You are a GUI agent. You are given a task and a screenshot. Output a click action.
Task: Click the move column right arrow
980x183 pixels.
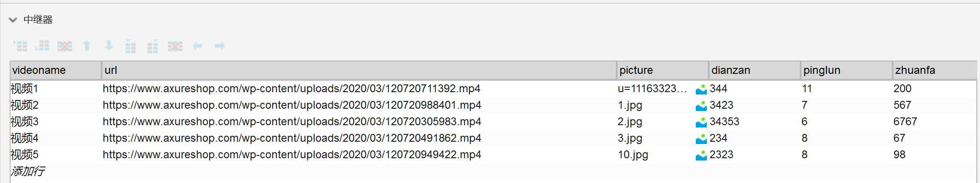point(219,46)
